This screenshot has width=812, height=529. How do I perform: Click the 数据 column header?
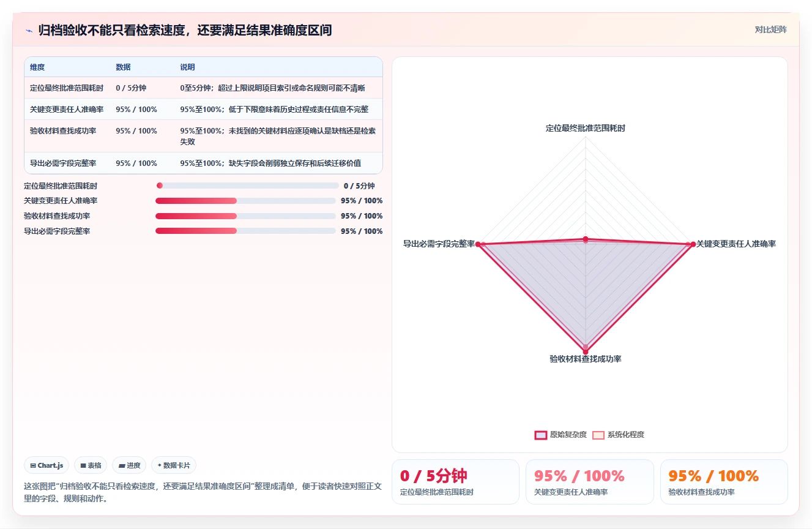tap(123, 67)
